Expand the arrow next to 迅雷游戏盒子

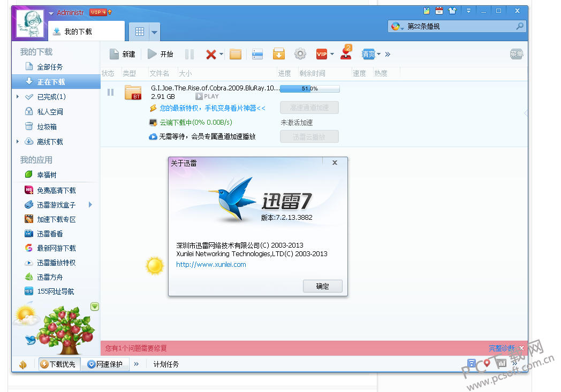click(90, 205)
